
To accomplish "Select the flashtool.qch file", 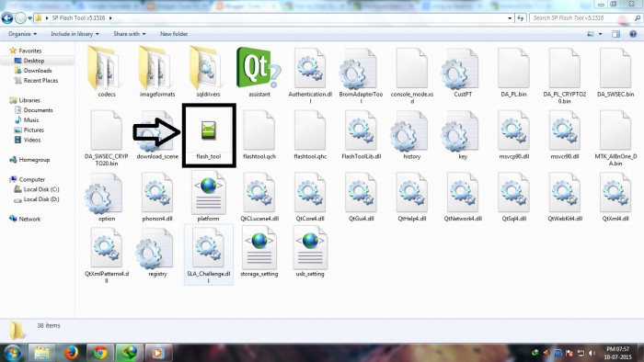I will [x=259, y=135].
